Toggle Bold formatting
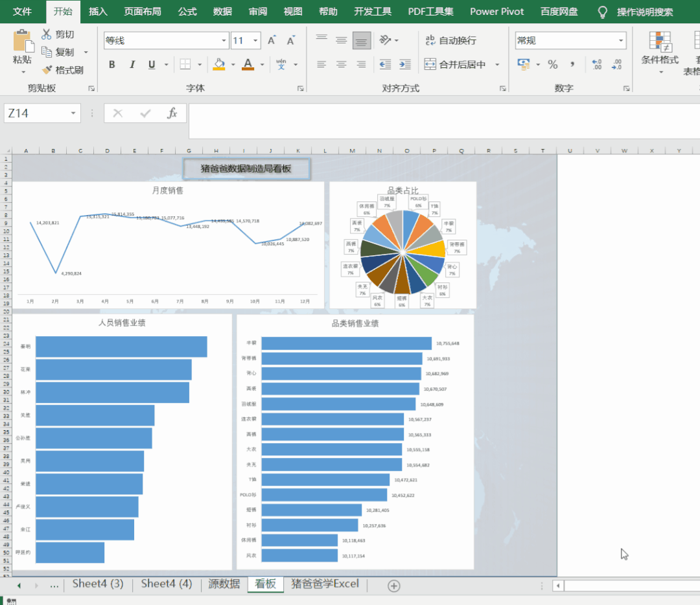This screenshot has height=605, width=700. pos(112,64)
